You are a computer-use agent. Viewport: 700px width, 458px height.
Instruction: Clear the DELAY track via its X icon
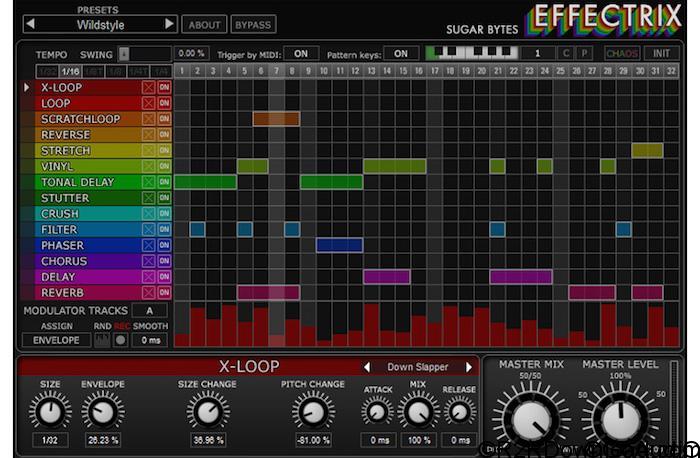tap(149, 277)
